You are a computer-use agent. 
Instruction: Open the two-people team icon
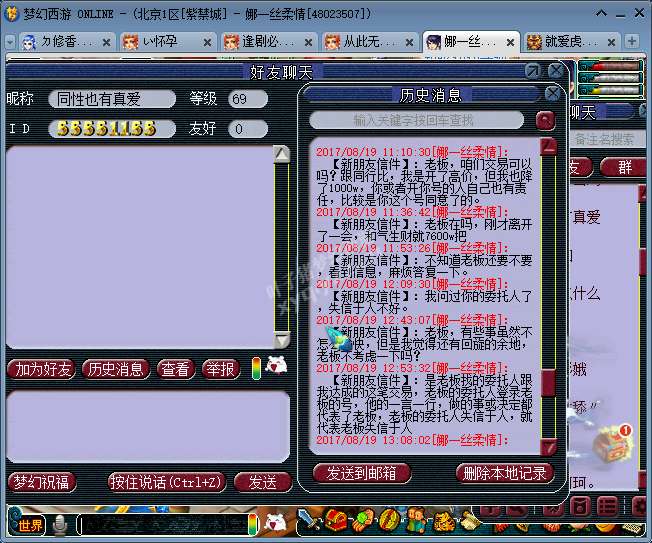[x=416, y=520]
